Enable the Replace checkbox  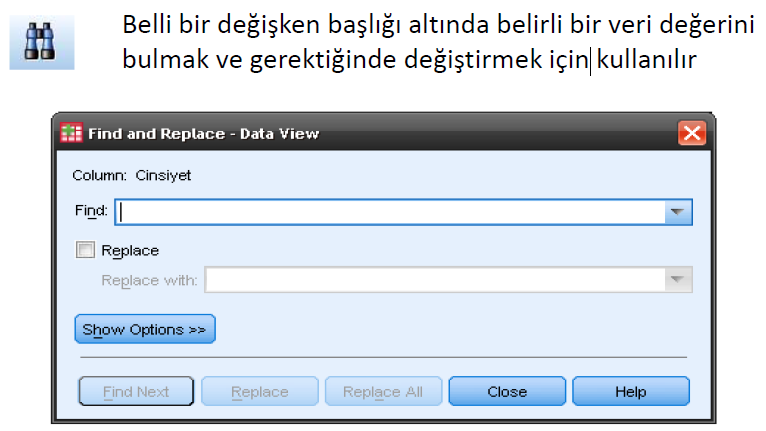pyautogui.click(x=85, y=250)
